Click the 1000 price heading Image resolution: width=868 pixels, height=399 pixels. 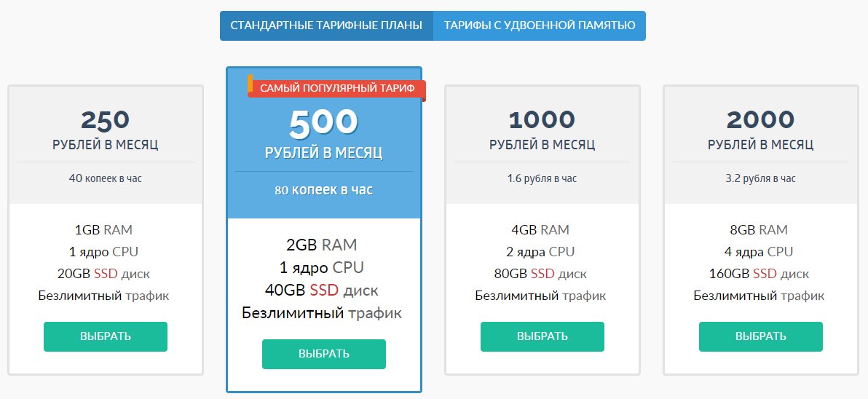542,119
